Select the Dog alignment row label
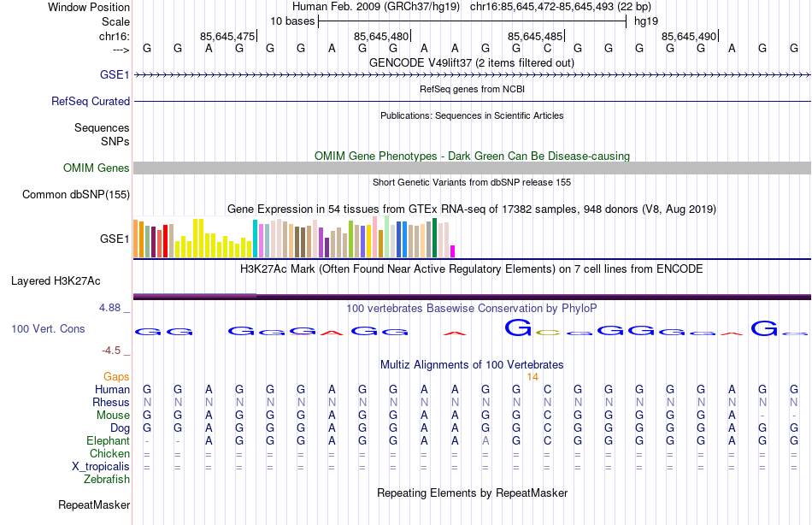The height and width of the screenshot is (525, 812). coord(120,428)
